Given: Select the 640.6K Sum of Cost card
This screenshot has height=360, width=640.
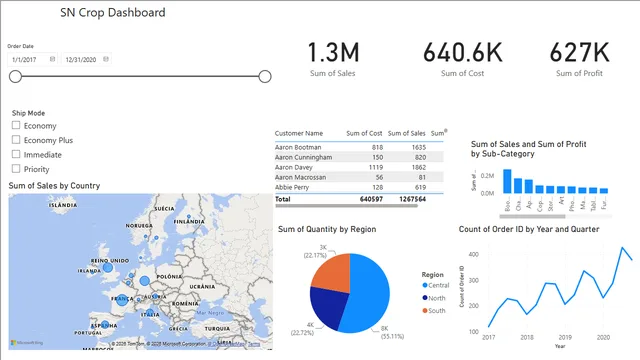Looking at the screenshot, I should point(462,59).
